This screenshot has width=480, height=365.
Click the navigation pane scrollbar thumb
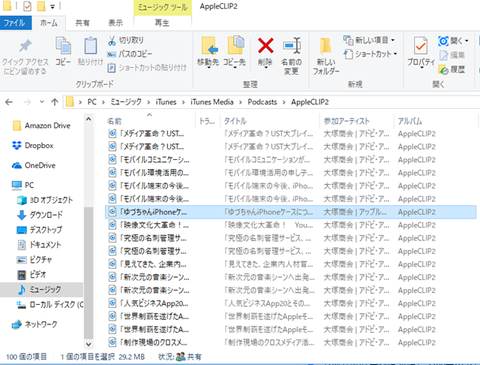[88, 272]
